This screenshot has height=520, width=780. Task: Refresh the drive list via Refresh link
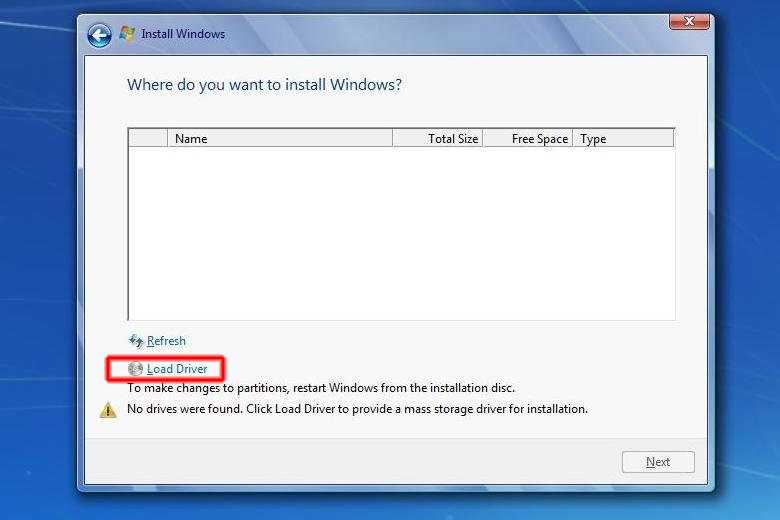click(166, 341)
